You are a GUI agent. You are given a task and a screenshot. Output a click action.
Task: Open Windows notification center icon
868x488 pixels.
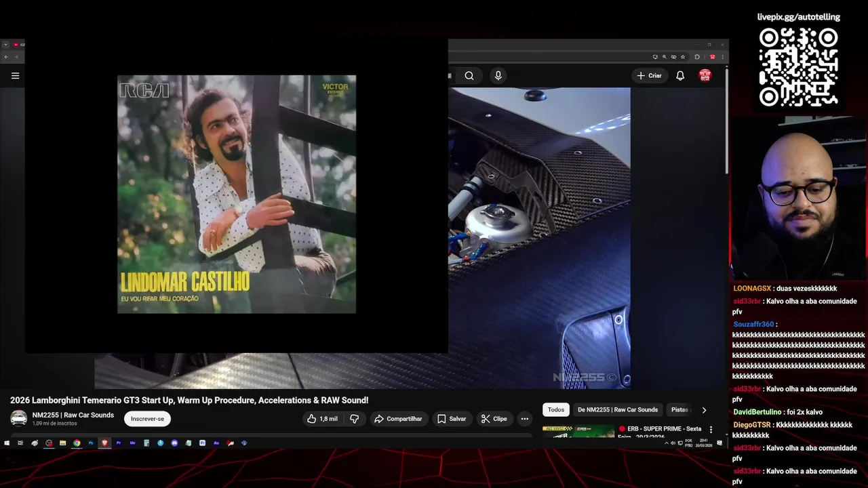click(720, 443)
